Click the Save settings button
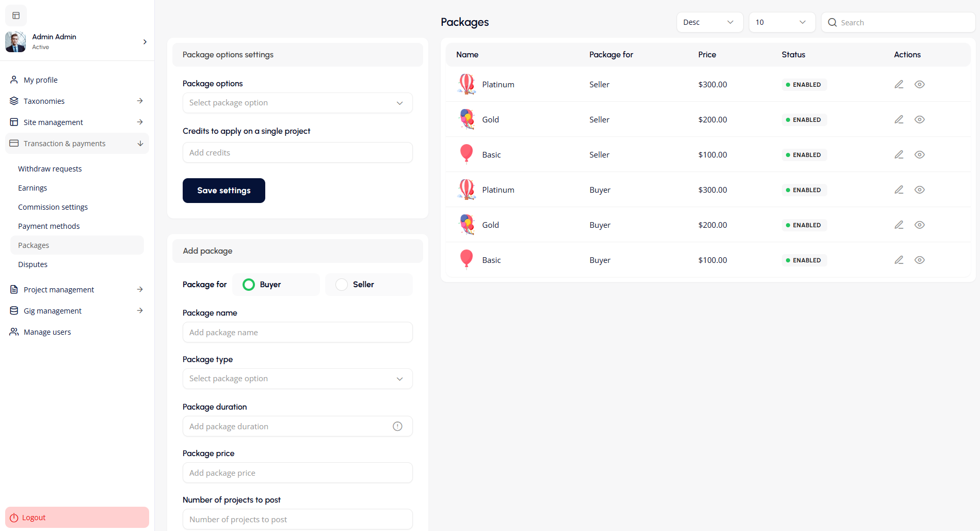 tap(223, 191)
